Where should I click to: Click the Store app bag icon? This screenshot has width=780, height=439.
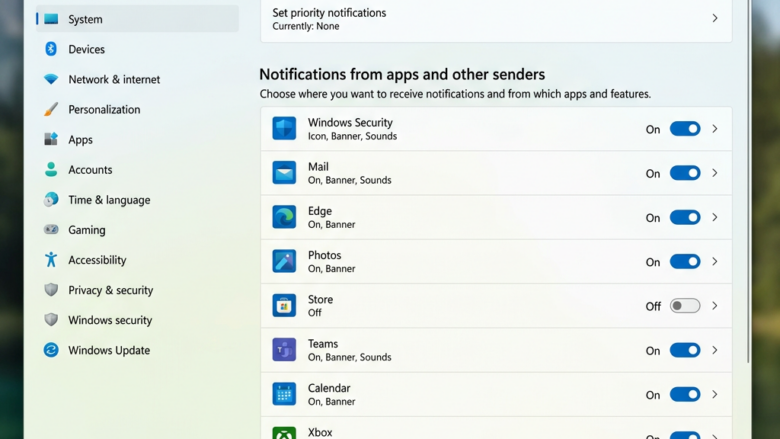tap(284, 306)
